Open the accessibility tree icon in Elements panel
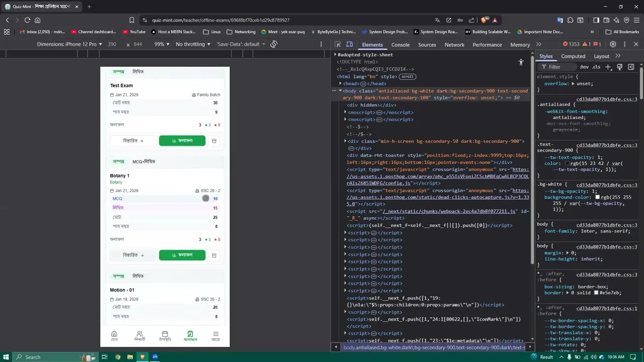 click(521, 62)
